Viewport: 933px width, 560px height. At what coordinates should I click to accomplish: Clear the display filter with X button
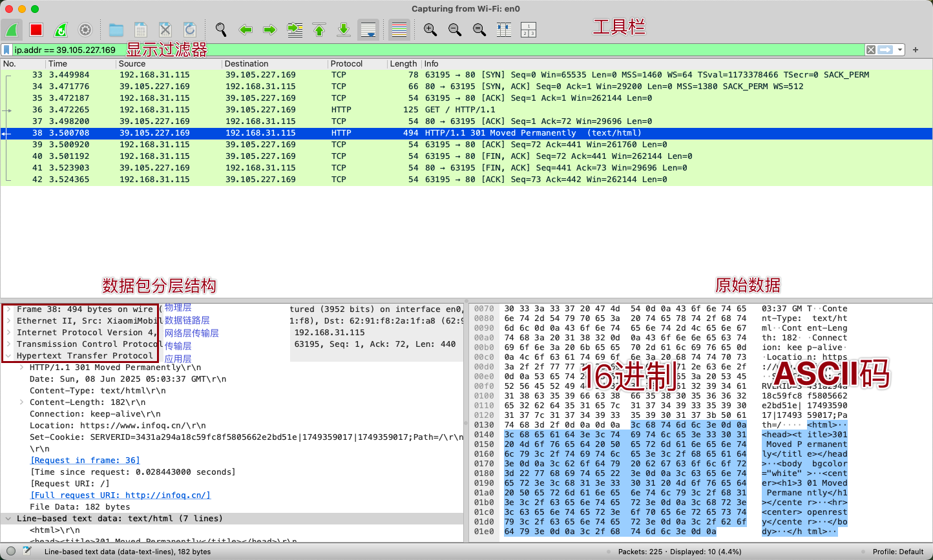pos(871,50)
